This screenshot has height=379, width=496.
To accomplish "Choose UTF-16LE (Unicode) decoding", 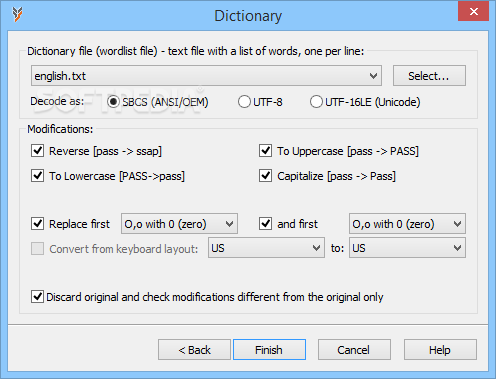I will (x=316, y=102).
